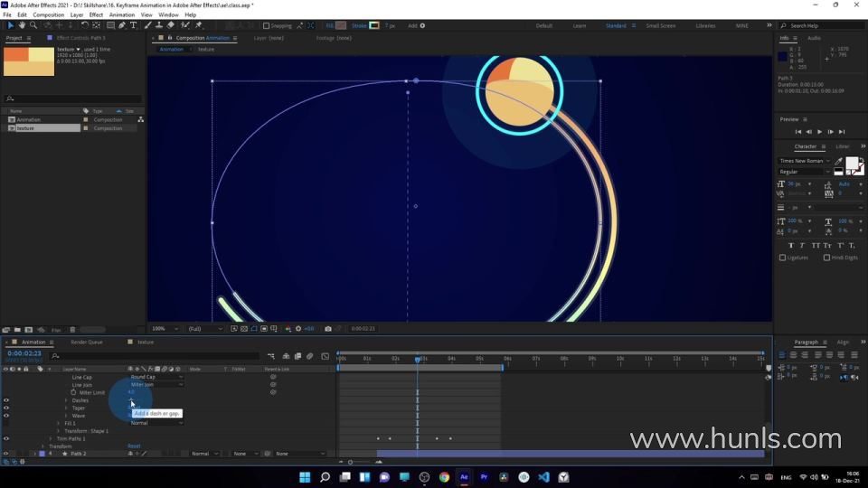The width and height of the screenshot is (868, 488).
Task: Select the Horizontal Type tool
Action: coord(134,25)
